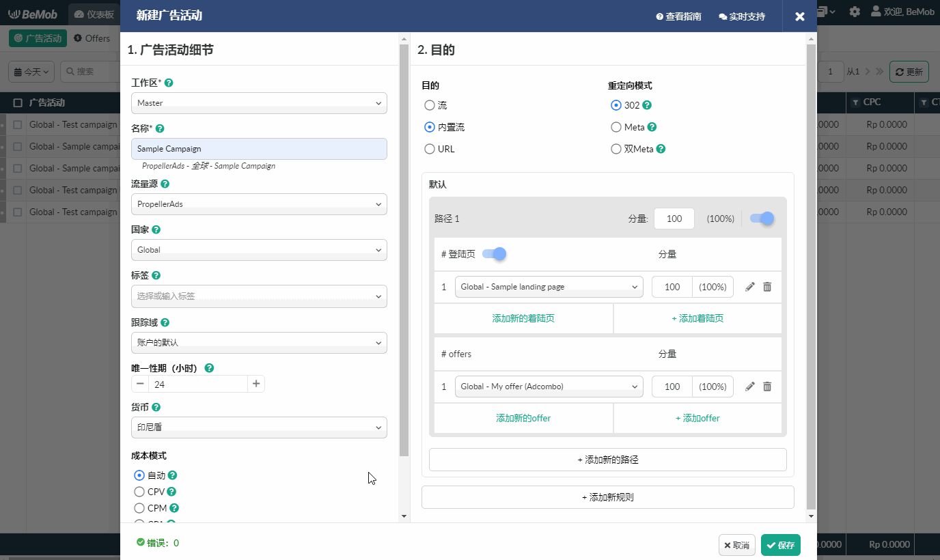Click 添加新的offer button
The image size is (940, 560).
tap(524, 418)
